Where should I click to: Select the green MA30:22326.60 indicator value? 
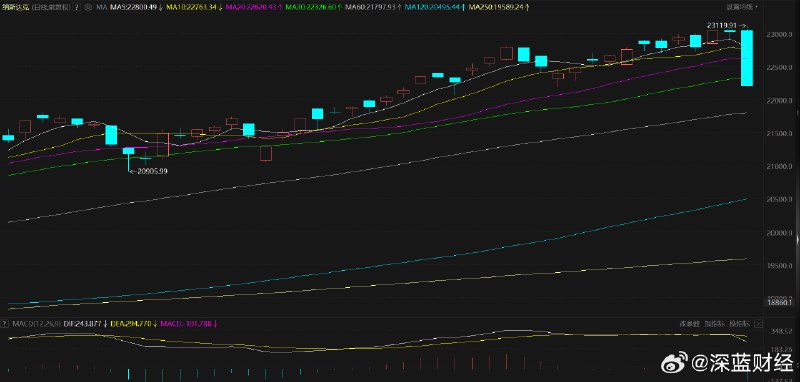[x=311, y=8]
